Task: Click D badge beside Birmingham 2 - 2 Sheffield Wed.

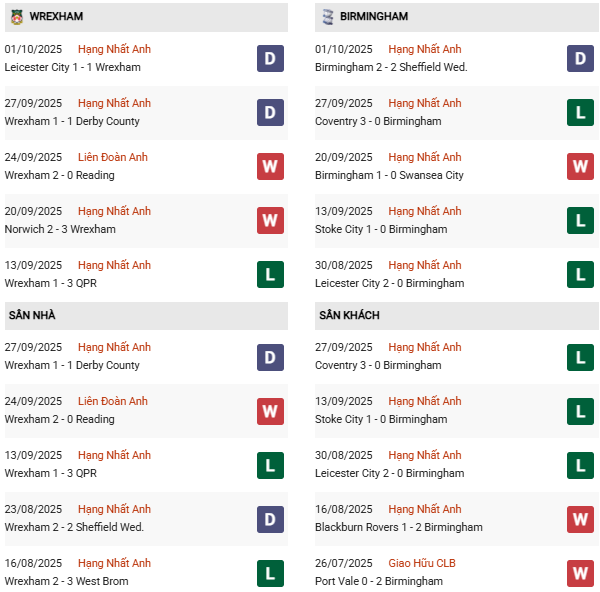Action: point(581,59)
